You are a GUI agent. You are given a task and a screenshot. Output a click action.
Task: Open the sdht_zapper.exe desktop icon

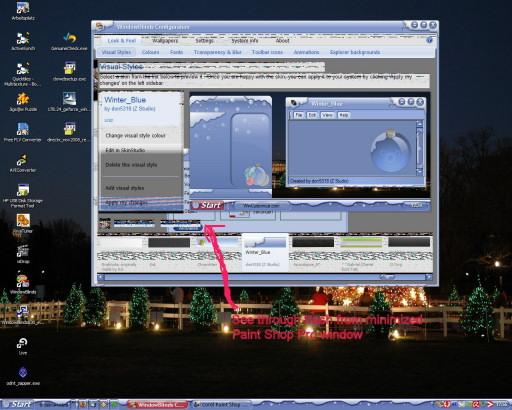coord(23,376)
